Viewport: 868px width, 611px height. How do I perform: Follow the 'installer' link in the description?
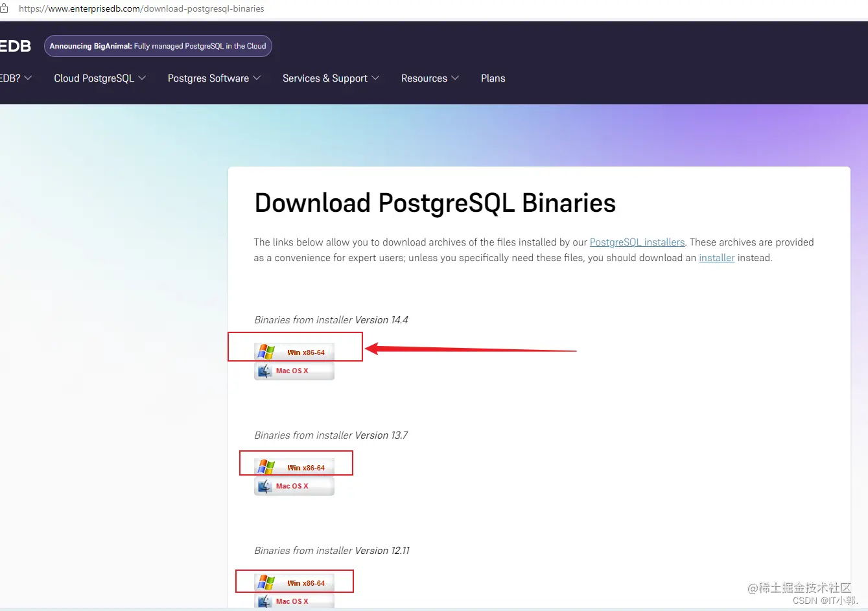[716, 258]
